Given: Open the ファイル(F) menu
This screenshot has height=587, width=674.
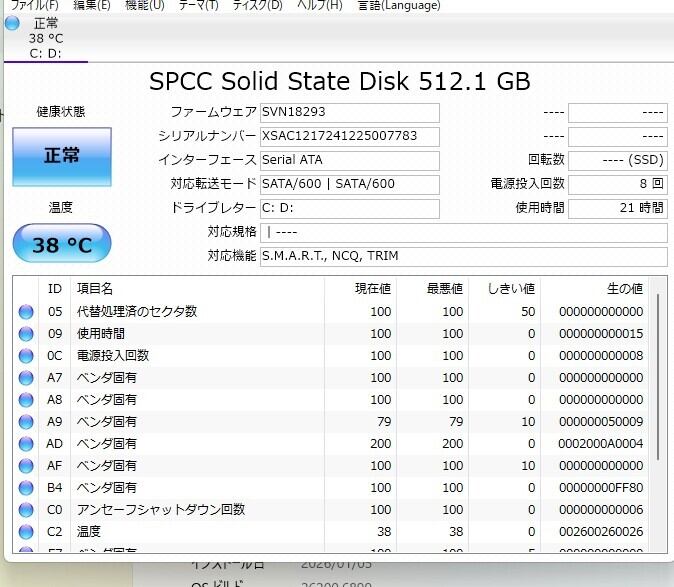Looking at the screenshot, I should [x=34, y=5].
